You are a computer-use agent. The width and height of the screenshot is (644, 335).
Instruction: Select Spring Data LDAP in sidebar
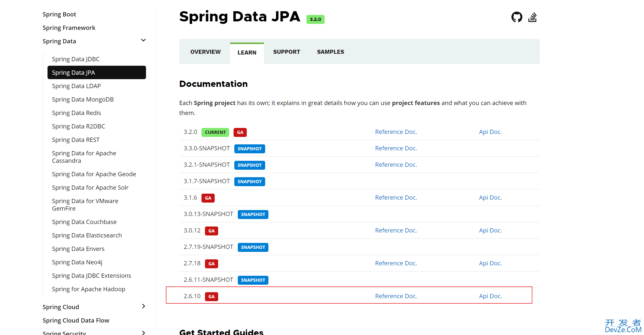point(76,86)
